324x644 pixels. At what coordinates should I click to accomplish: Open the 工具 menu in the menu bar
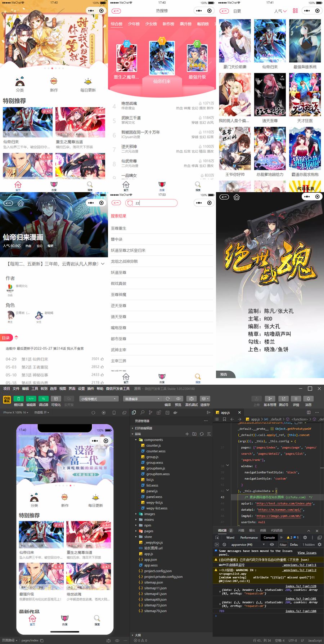pos(35,389)
